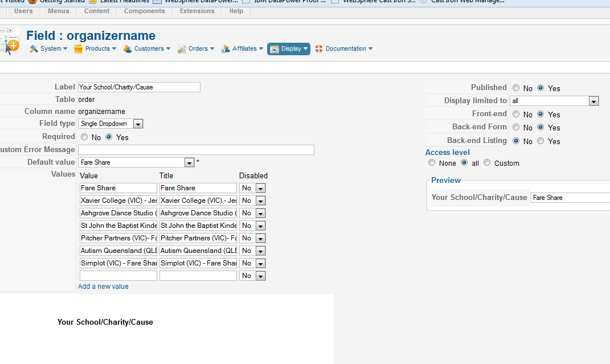Open the Default value dropdown
This screenshot has width=610, height=364.
tap(136, 162)
